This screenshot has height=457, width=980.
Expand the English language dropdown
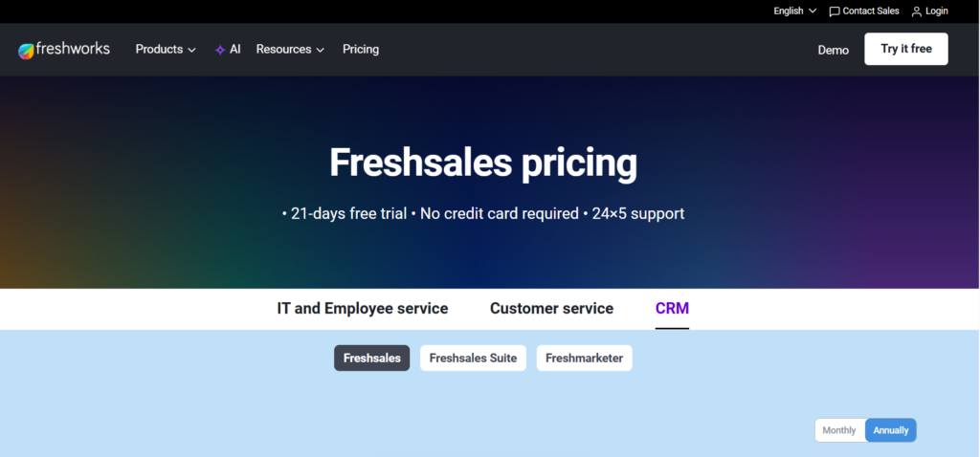coord(794,11)
